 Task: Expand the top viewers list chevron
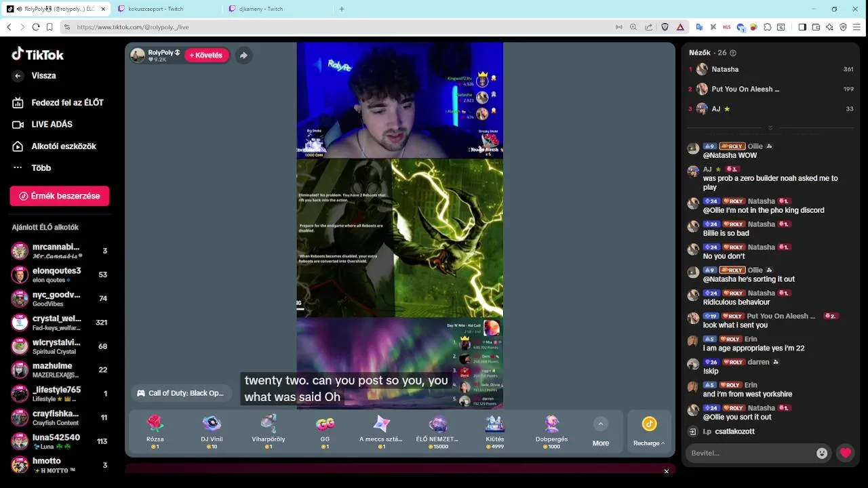770,128
